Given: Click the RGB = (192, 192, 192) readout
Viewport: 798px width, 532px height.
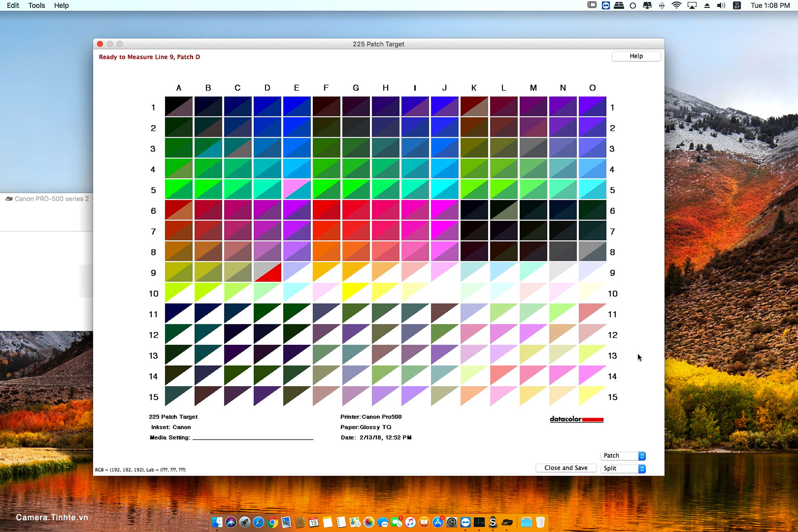Looking at the screenshot, I should pyautogui.click(x=140, y=470).
